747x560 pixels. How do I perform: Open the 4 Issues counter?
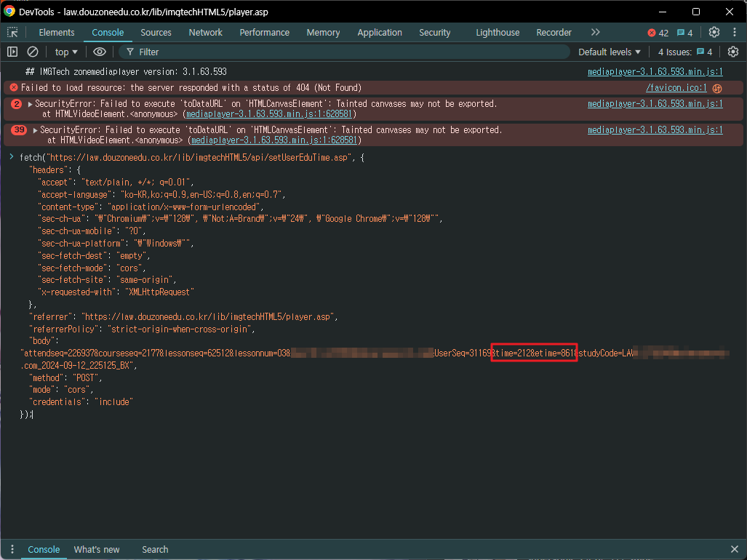click(x=685, y=52)
